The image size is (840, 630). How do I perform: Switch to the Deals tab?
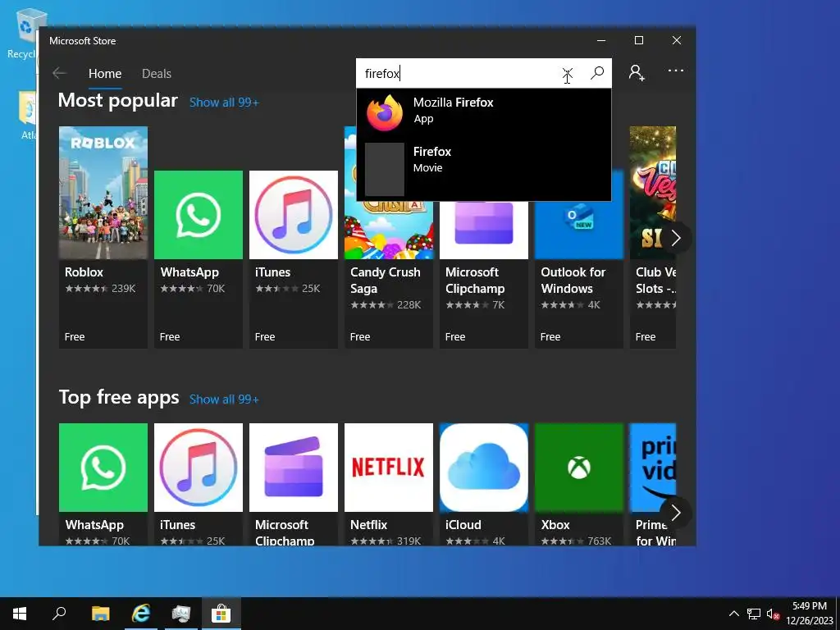point(157,74)
